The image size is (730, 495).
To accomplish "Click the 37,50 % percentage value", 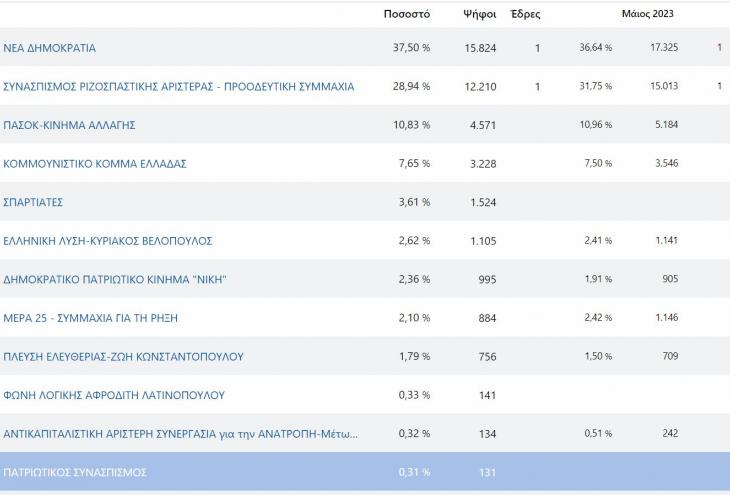I will [x=412, y=47].
